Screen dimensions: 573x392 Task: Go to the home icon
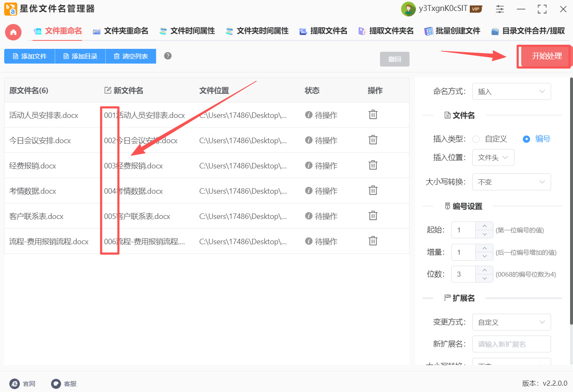pos(13,32)
